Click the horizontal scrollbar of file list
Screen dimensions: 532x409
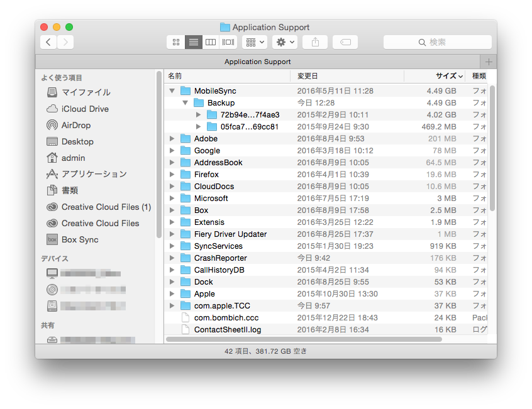coord(304,339)
